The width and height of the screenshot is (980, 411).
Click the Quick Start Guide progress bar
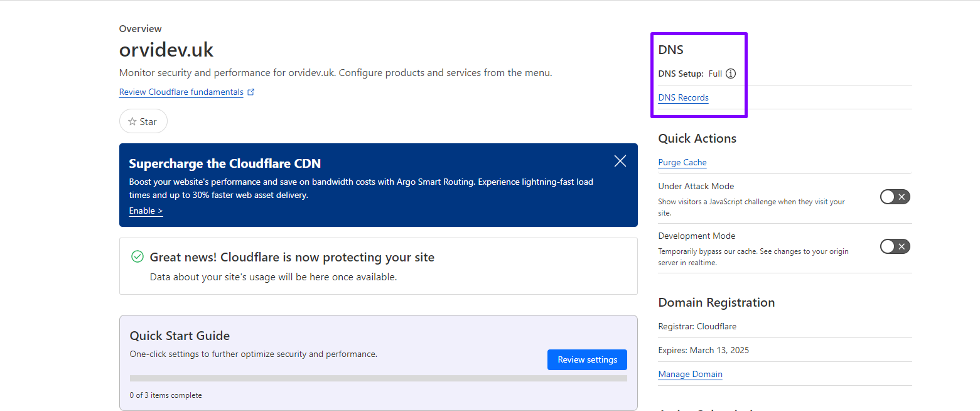(378, 378)
